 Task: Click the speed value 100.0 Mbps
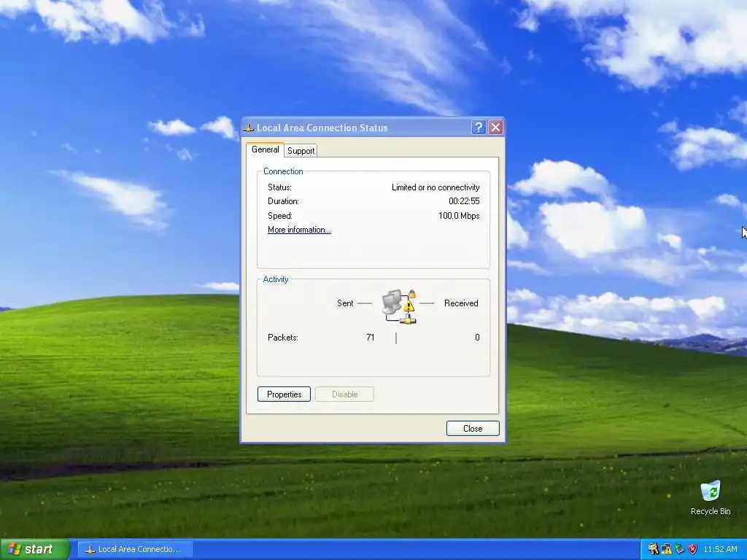[x=459, y=216]
